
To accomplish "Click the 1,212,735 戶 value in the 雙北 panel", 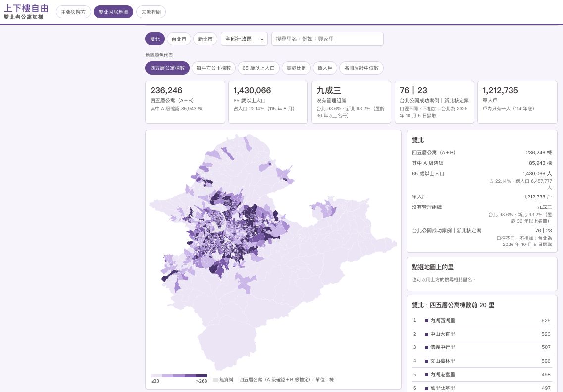I will tap(538, 196).
